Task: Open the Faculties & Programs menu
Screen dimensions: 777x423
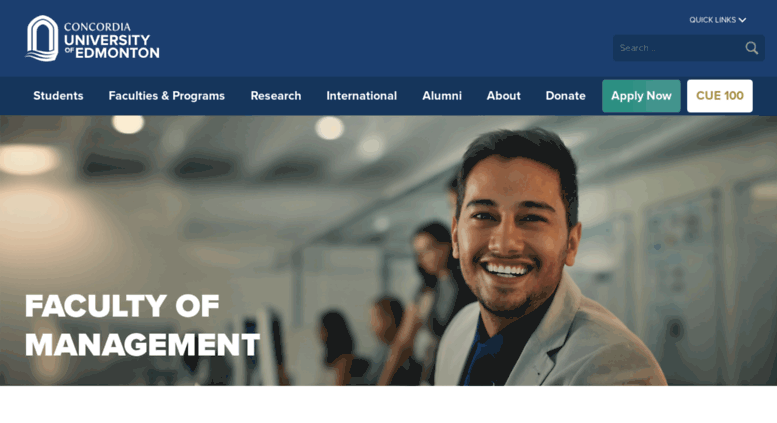Action: point(166,96)
